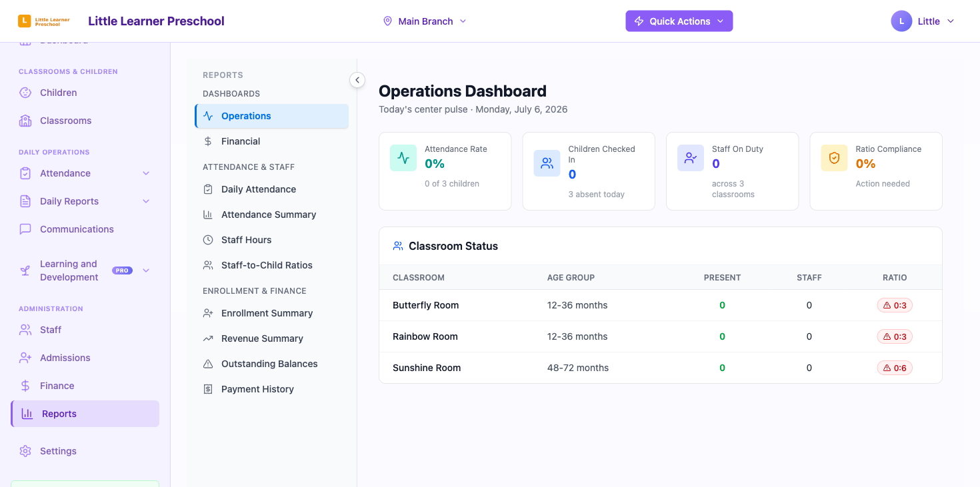
Task: Click the lightning bolt in Quick Actions
Action: click(x=639, y=21)
